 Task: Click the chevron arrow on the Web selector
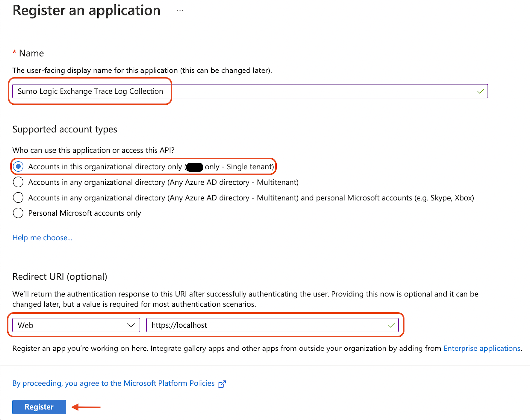pos(131,325)
